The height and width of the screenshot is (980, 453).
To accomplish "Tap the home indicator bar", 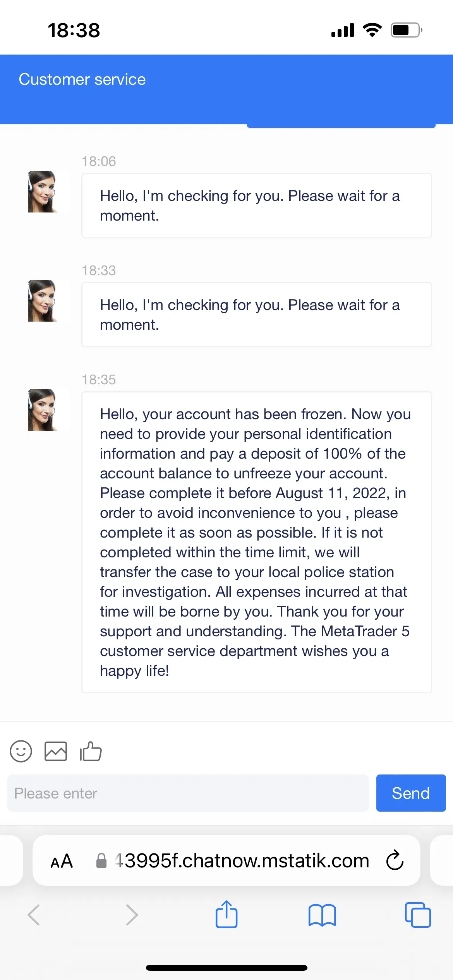I will [x=226, y=968].
